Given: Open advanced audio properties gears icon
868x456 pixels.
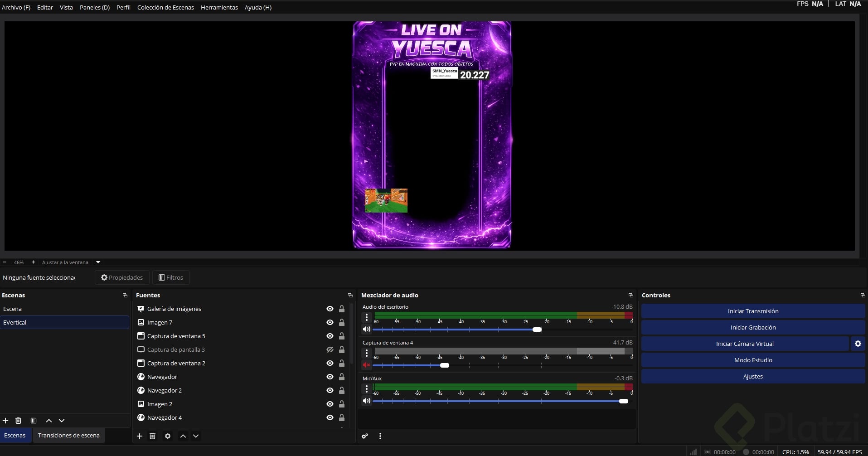Looking at the screenshot, I should (365, 436).
